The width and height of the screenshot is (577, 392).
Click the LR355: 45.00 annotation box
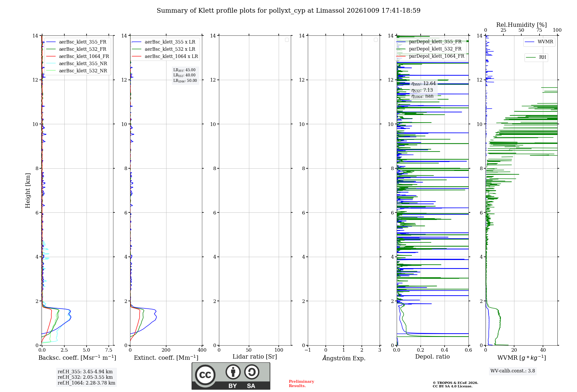click(185, 75)
